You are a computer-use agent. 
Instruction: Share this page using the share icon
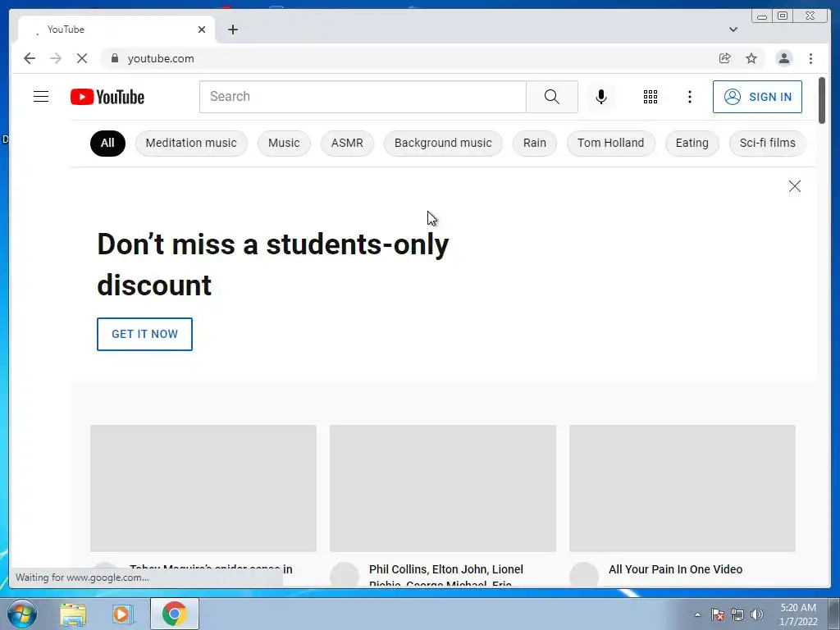click(x=725, y=58)
